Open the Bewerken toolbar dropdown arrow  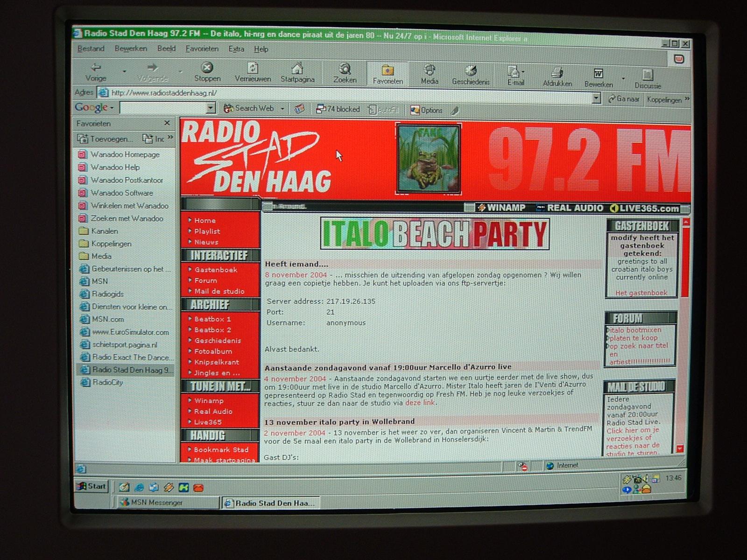[x=623, y=78]
